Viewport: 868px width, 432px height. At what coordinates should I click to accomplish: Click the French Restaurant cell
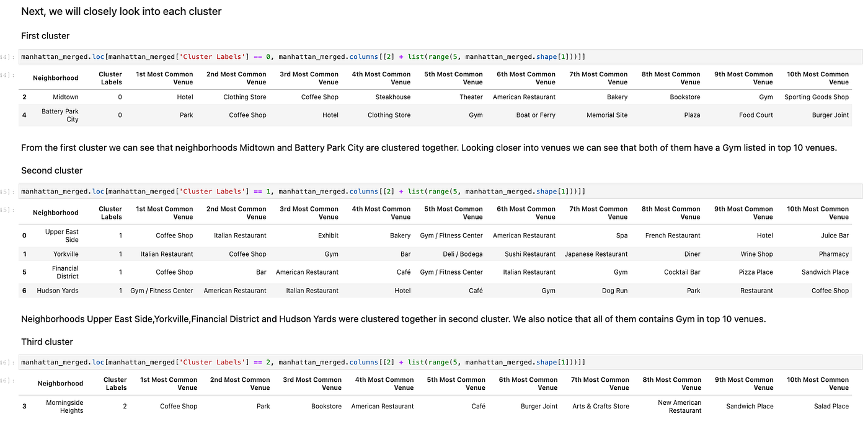pos(673,236)
